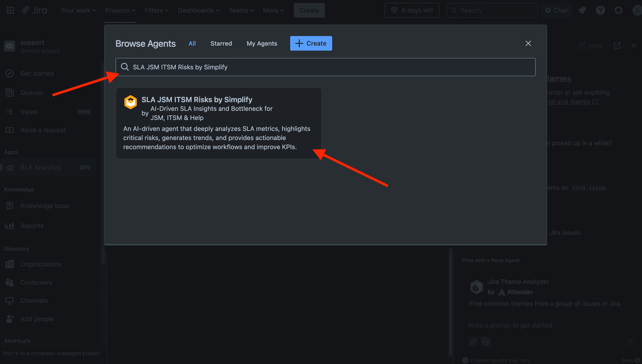
Task: Click the My Agents tab
Action: pos(261,43)
